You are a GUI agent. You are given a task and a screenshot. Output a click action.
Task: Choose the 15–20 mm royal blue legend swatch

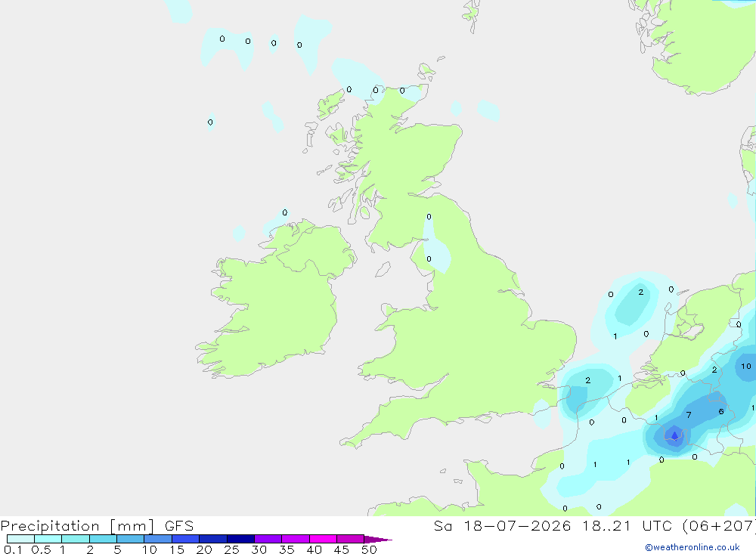[x=186, y=539]
